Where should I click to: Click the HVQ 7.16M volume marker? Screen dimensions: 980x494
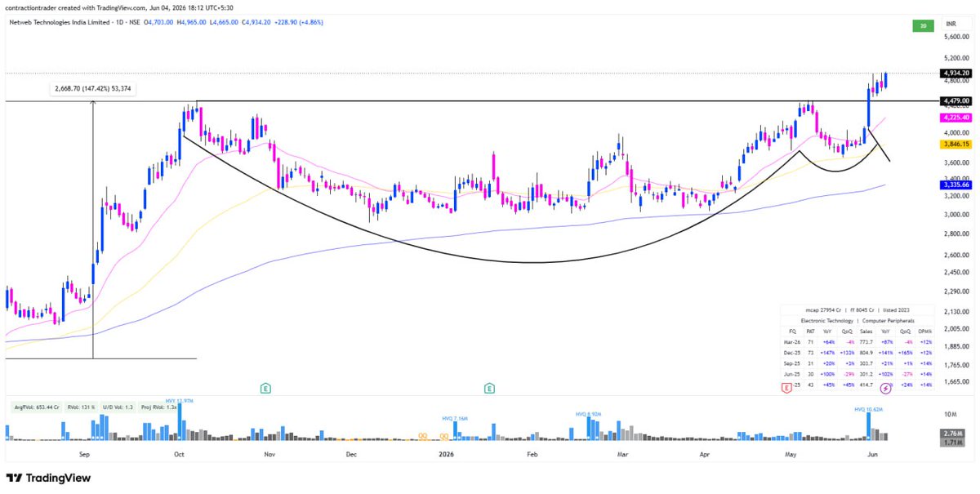click(x=454, y=417)
